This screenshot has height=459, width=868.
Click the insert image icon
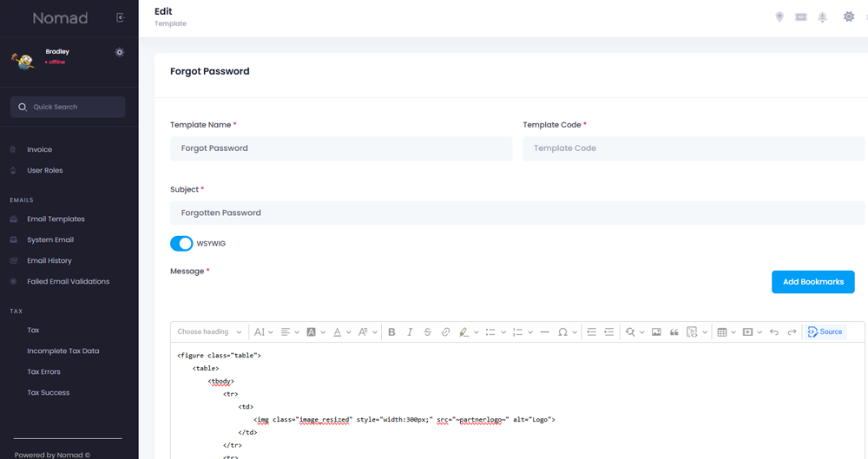click(656, 331)
